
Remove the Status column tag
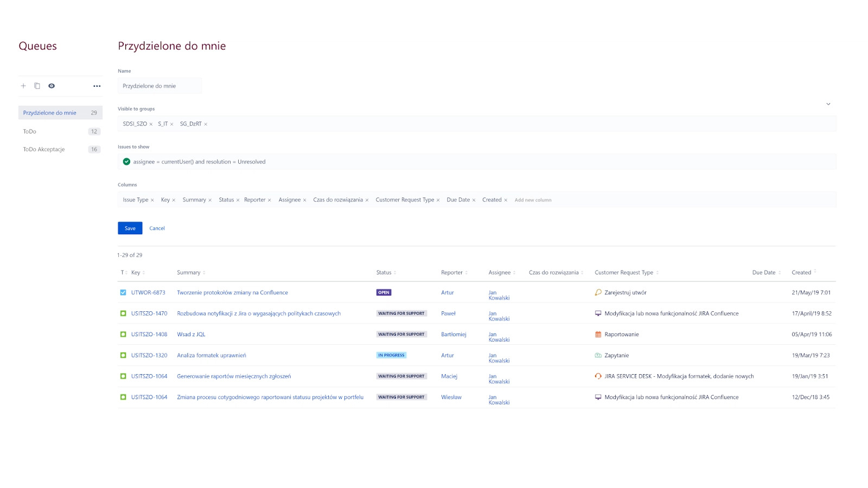(x=238, y=200)
